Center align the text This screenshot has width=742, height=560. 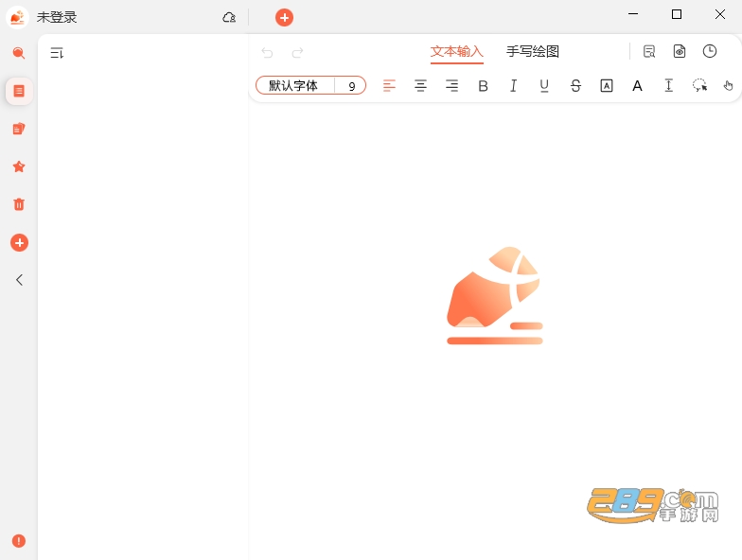pos(420,85)
